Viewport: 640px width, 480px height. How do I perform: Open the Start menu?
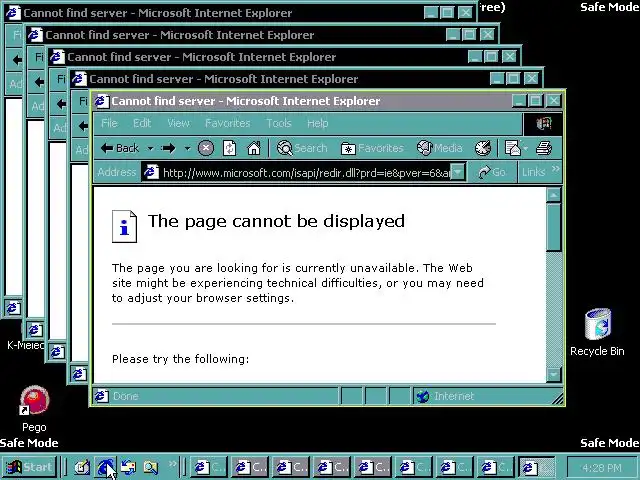[29, 467]
